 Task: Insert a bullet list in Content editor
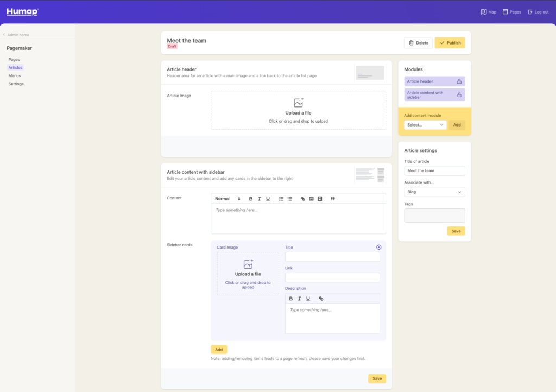[x=290, y=199]
